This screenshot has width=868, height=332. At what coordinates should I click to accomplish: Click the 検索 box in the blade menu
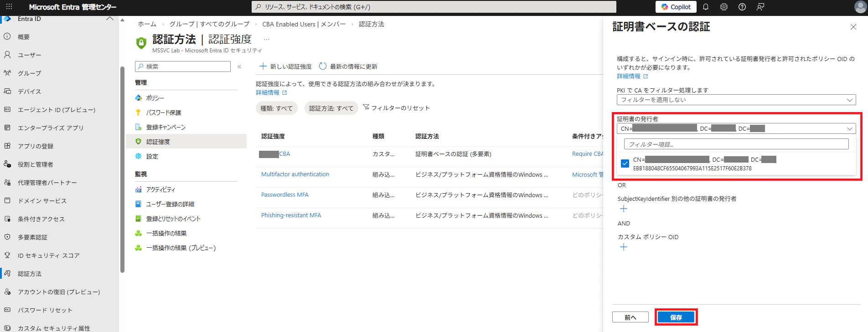point(183,66)
